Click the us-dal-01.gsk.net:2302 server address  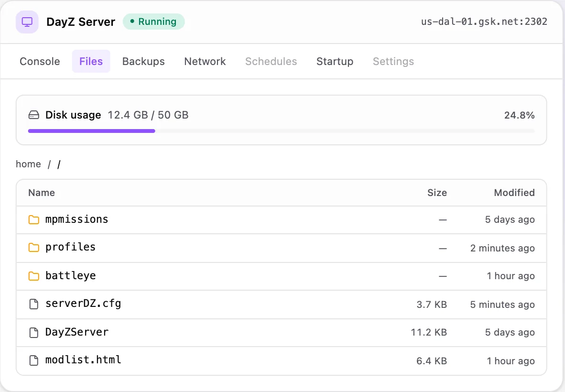click(484, 22)
